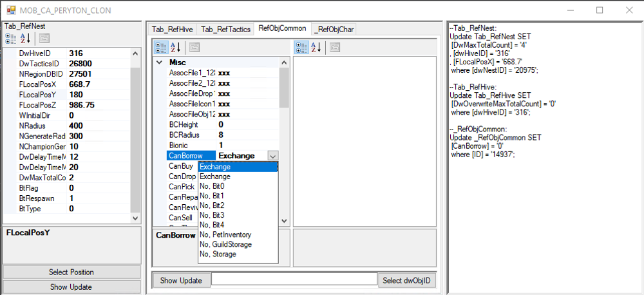Switch to the Tab_RefHive tab

(x=171, y=29)
